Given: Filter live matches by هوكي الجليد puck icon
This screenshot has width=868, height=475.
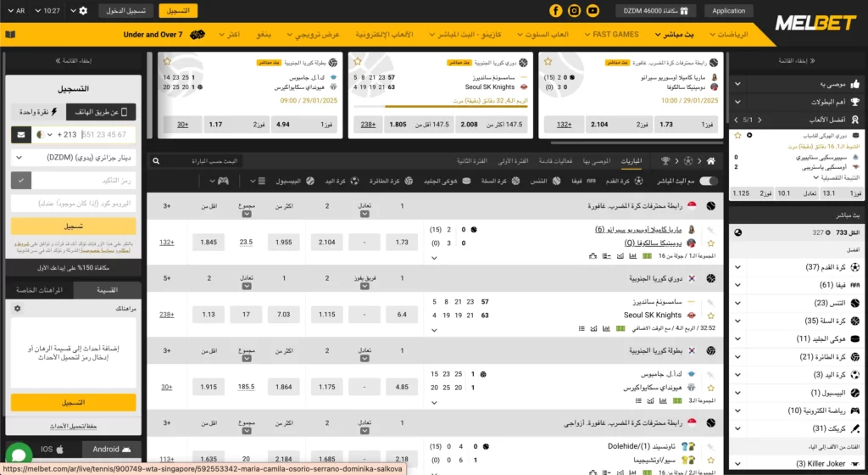Looking at the screenshot, I should [466, 181].
